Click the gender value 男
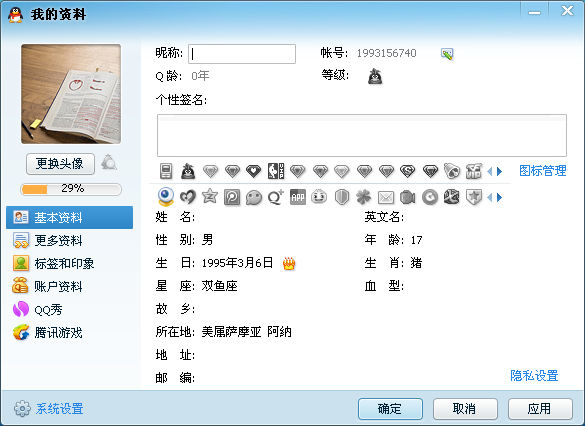This screenshot has width=585, height=426. pos(207,240)
